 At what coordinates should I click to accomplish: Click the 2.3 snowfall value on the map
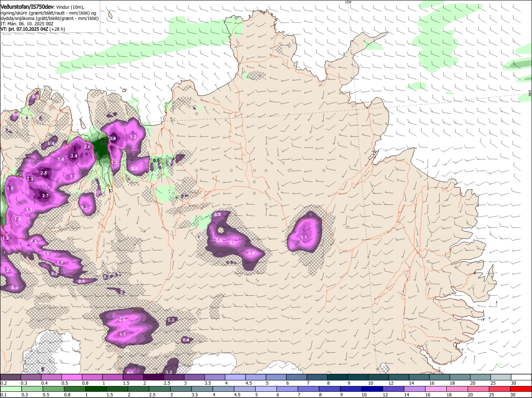[30, 179]
